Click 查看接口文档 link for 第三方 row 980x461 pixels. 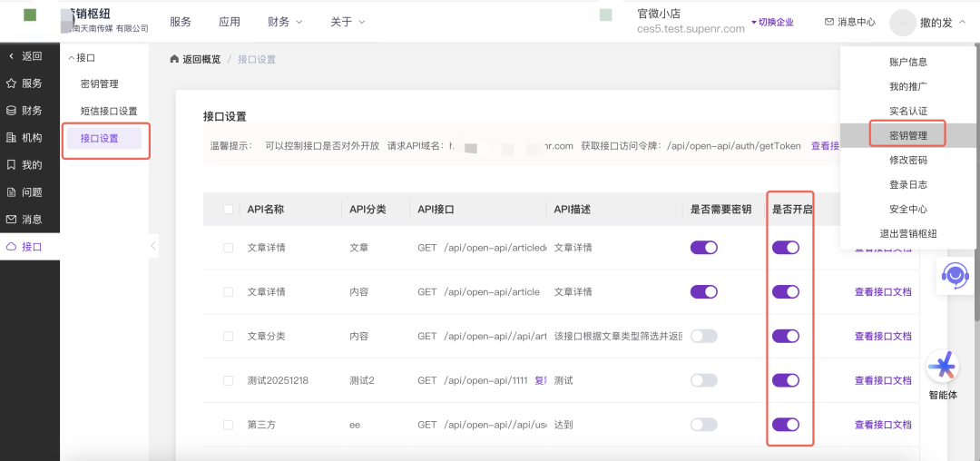[882, 425]
